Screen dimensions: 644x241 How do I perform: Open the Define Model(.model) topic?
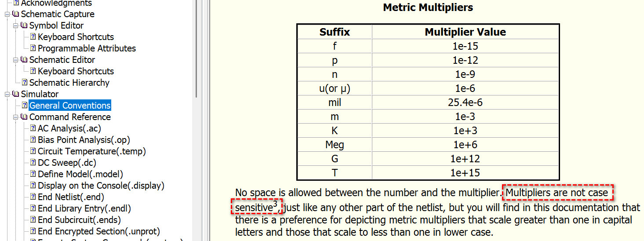coord(80,174)
